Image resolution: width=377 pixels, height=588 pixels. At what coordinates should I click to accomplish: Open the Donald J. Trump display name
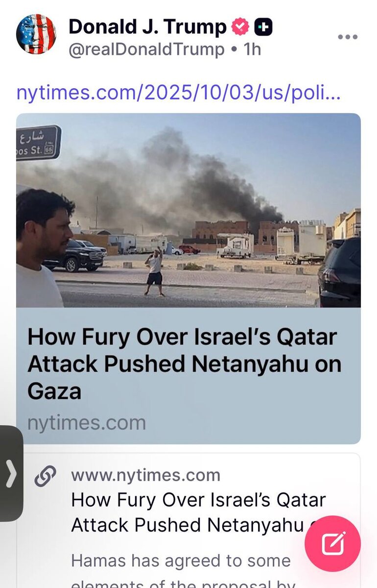tap(147, 27)
